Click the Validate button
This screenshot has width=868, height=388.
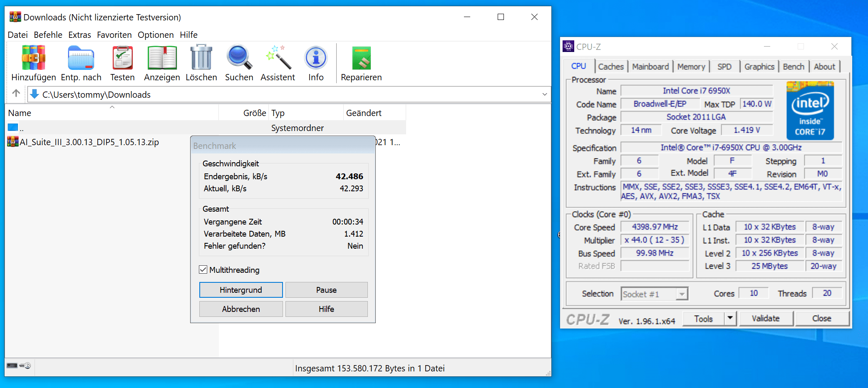766,319
